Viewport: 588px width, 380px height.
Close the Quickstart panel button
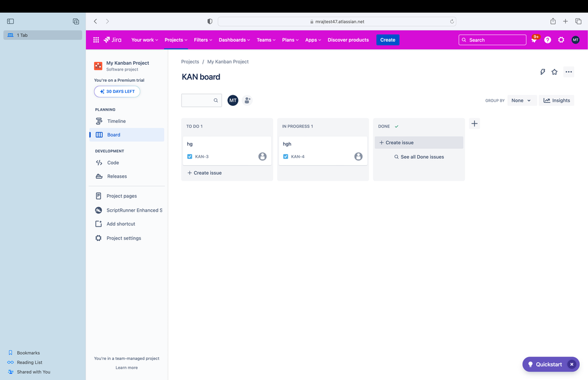(x=572, y=364)
